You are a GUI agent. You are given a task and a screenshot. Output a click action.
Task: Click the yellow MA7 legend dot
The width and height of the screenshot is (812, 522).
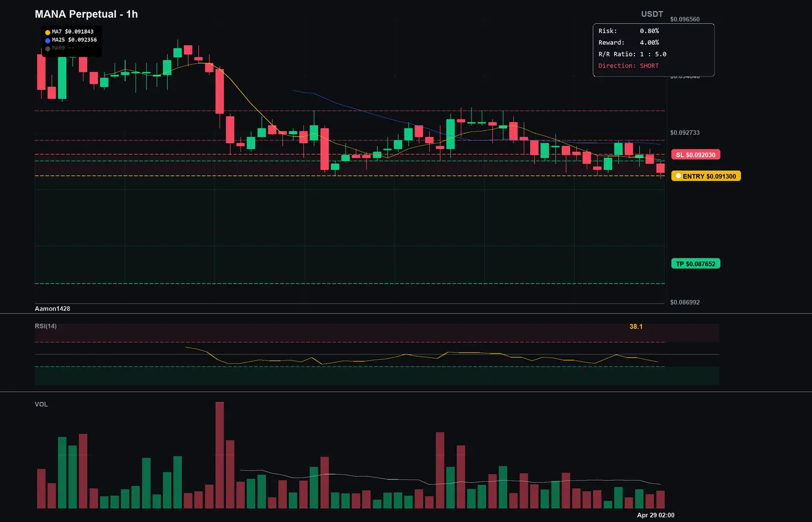click(x=48, y=32)
